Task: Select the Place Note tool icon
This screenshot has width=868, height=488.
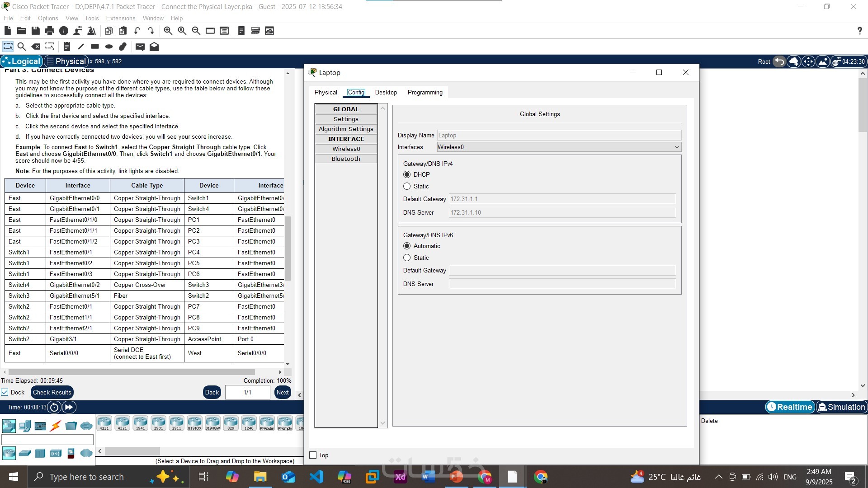Action: (x=66, y=47)
